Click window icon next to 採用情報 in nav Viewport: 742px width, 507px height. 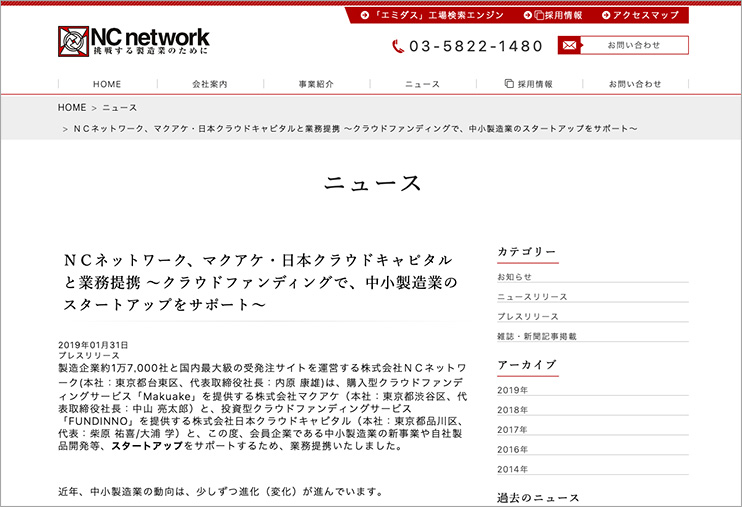[x=509, y=84]
